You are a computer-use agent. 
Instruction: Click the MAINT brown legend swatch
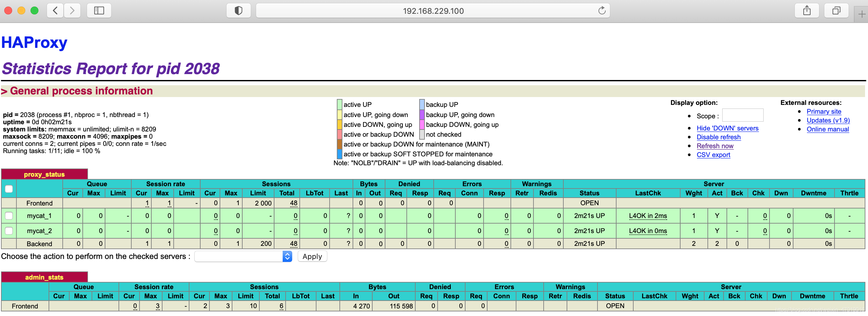point(340,144)
